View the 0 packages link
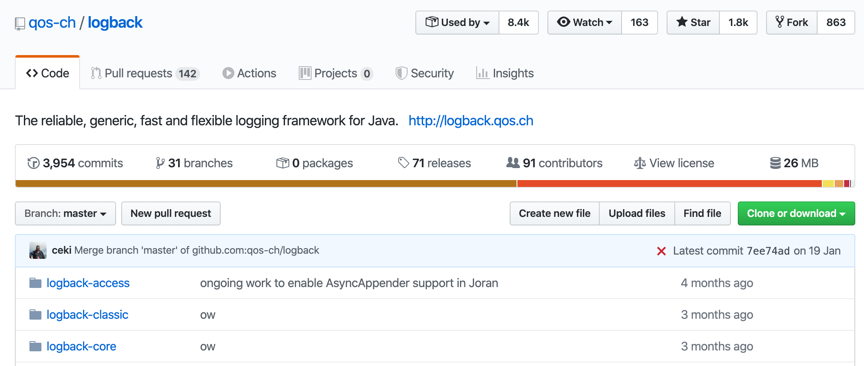Viewport: 864px width, 366px height. [314, 163]
